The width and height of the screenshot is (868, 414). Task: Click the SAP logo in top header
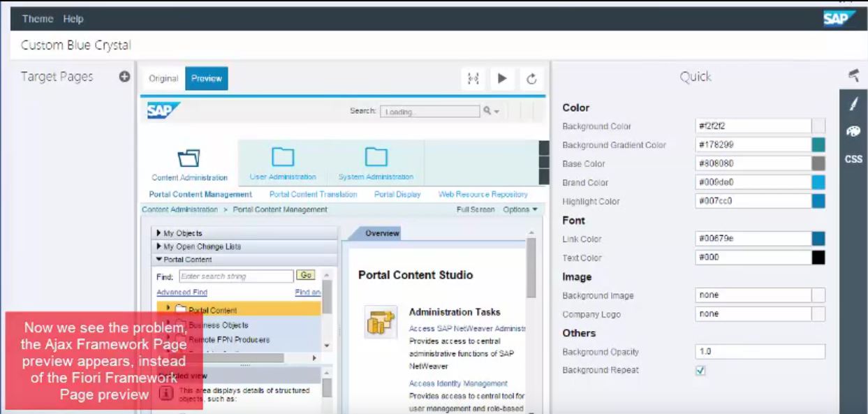(839, 19)
